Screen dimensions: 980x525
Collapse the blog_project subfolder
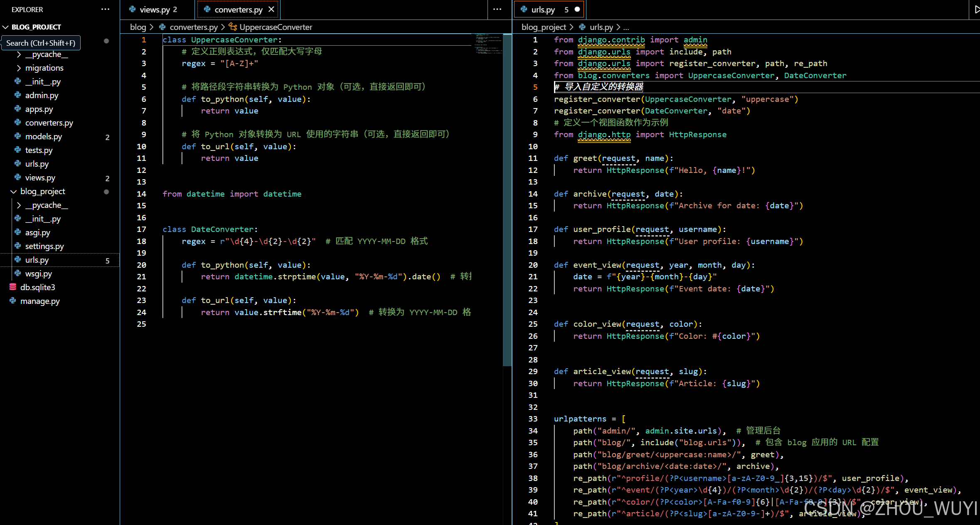click(14, 192)
